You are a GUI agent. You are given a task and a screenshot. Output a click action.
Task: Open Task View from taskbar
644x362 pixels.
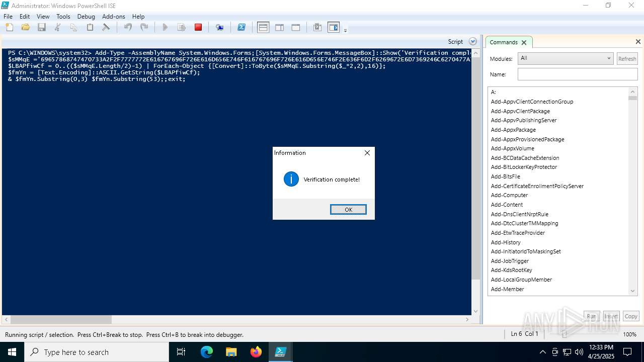click(181, 352)
